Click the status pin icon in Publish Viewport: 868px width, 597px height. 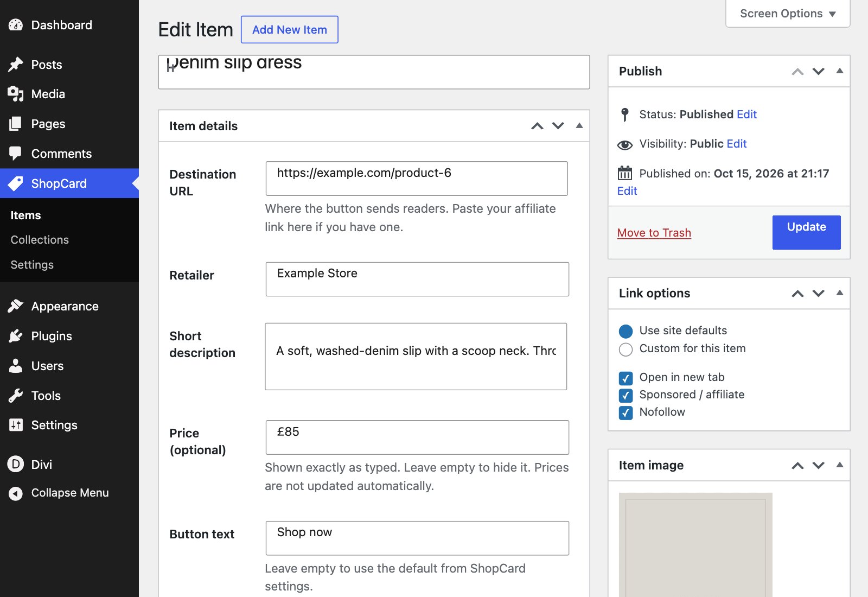[x=625, y=115]
